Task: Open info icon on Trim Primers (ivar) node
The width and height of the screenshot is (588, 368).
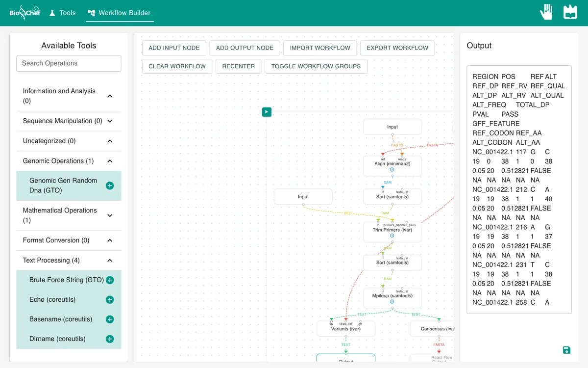Action: (x=392, y=236)
